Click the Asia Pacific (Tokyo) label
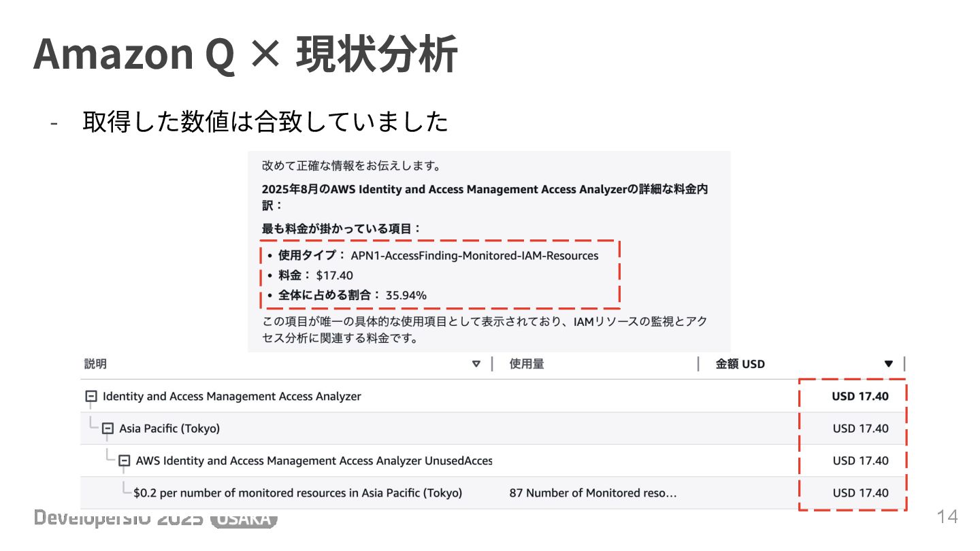This screenshot has width=980, height=551. [x=169, y=429]
